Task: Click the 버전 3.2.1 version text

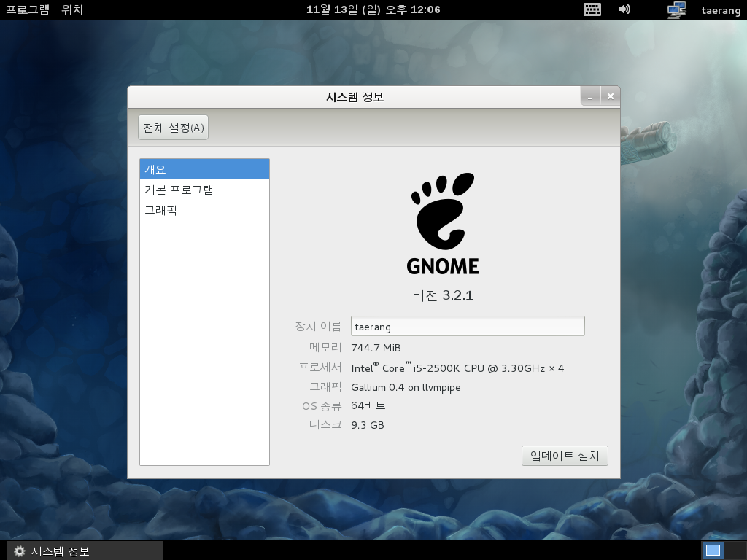Action: 443,295
